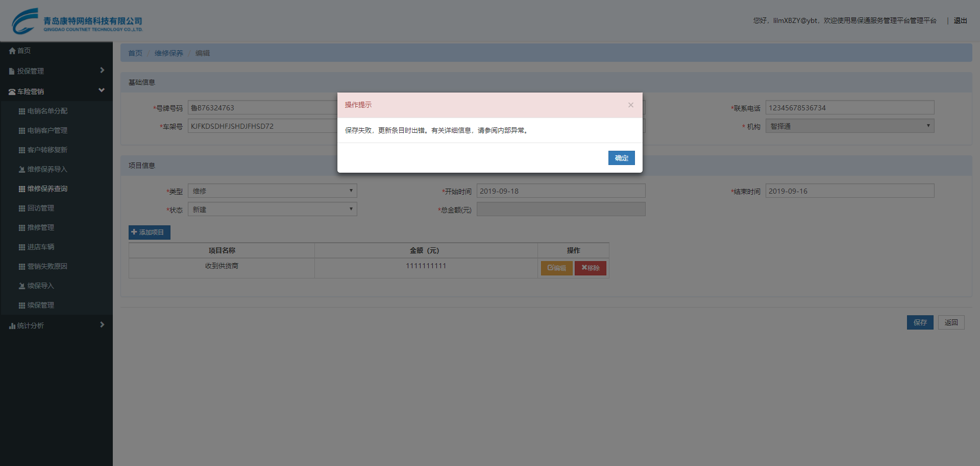Image resolution: width=980 pixels, height=466 pixels.
Task: Open the 状态 dropdown
Action: (272, 209)
